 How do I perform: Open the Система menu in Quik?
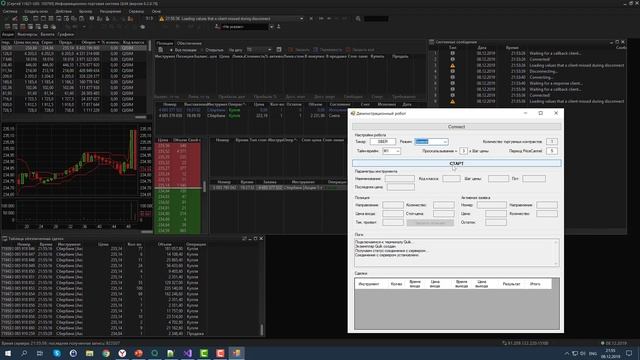click(10, 11)
